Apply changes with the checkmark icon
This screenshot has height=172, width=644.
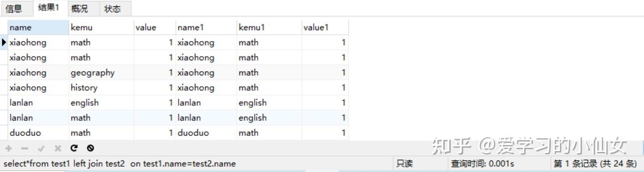pos(41,148)
